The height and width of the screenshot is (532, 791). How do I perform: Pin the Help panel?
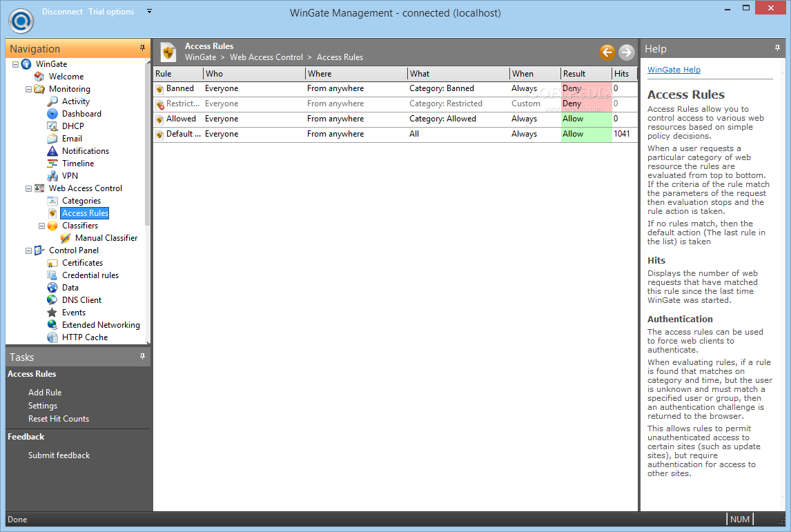click(x=777, y=48)
